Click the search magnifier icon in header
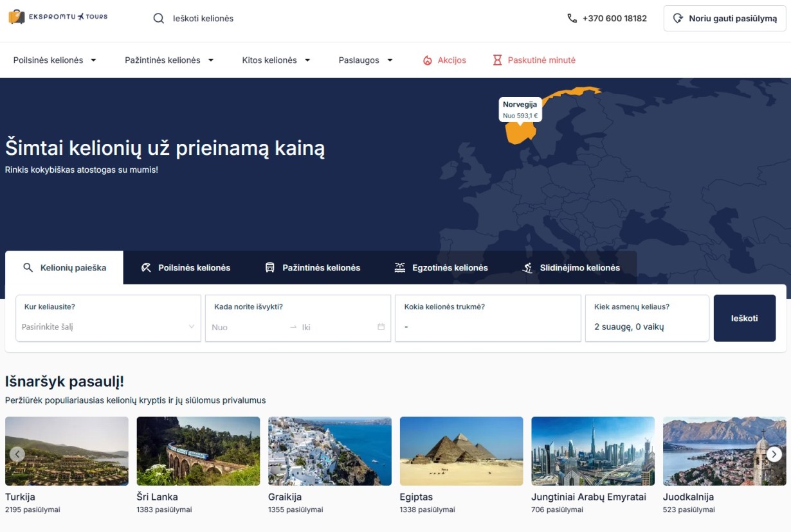The height and width of the screenshot is (532, 791). 159,19
